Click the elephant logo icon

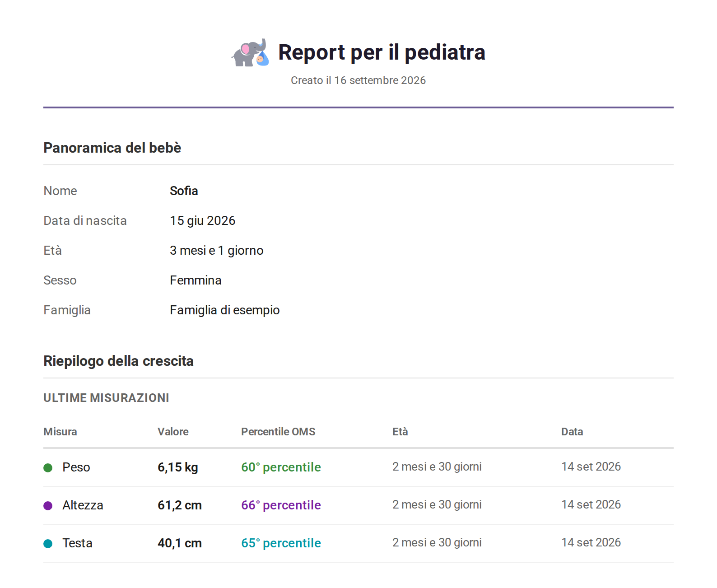[251, 52]
